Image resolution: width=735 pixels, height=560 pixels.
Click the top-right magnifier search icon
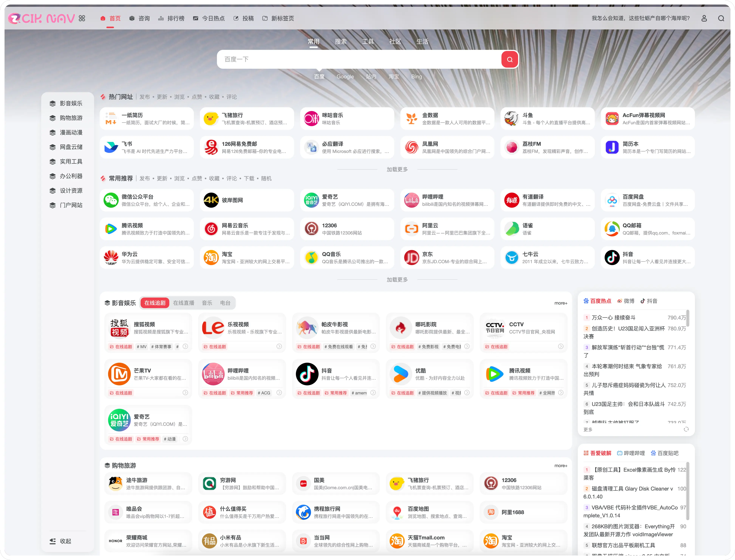[721, 18]
